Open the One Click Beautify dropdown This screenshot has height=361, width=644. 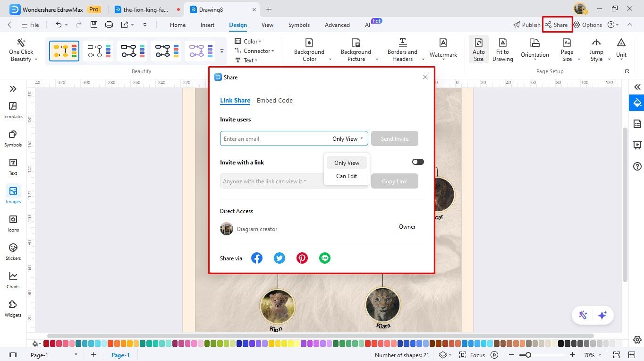click(36, 59)
